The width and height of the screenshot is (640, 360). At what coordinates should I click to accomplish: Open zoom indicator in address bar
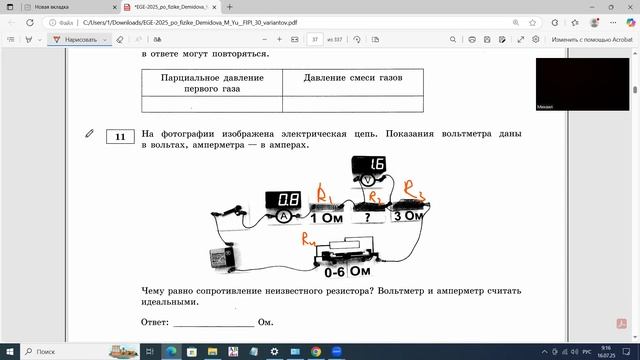516,23
